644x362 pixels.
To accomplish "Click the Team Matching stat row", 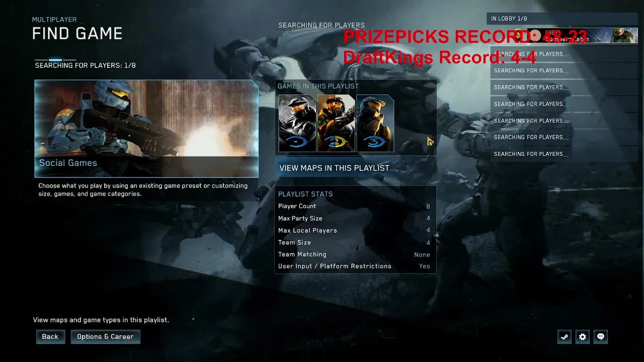I will point(354,254).
